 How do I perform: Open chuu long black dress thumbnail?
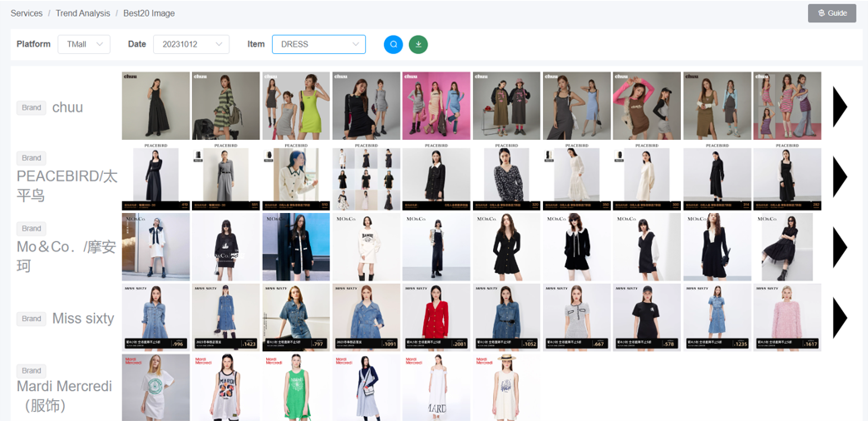155,106
